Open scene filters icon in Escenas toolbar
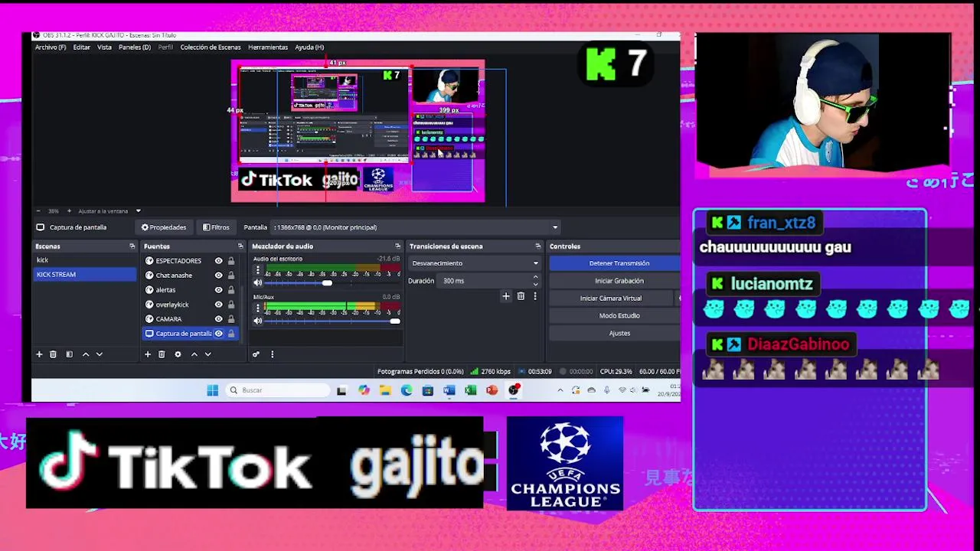Screen dimensions: 980x551 point(69,354)
